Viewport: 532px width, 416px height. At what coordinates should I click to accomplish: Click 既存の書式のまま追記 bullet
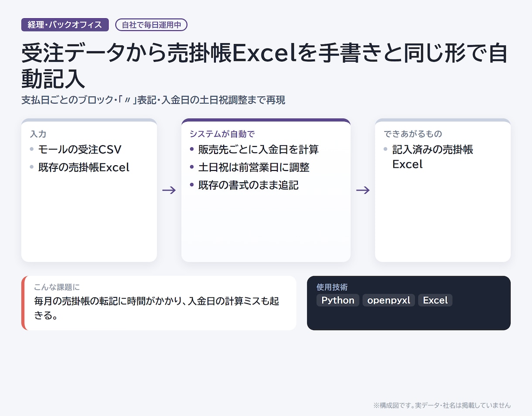tap(249, 185)
